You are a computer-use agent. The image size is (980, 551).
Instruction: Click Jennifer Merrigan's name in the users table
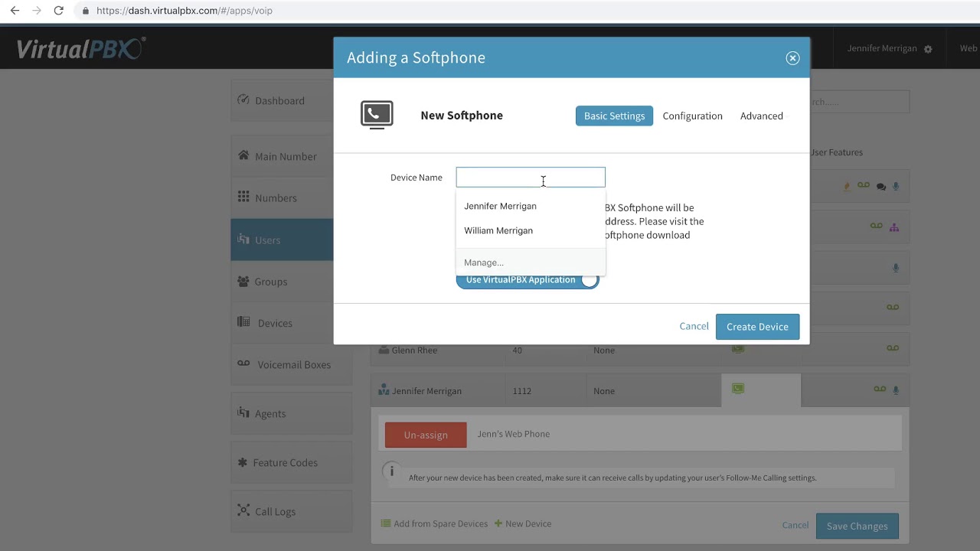click(x=426, y=391)
